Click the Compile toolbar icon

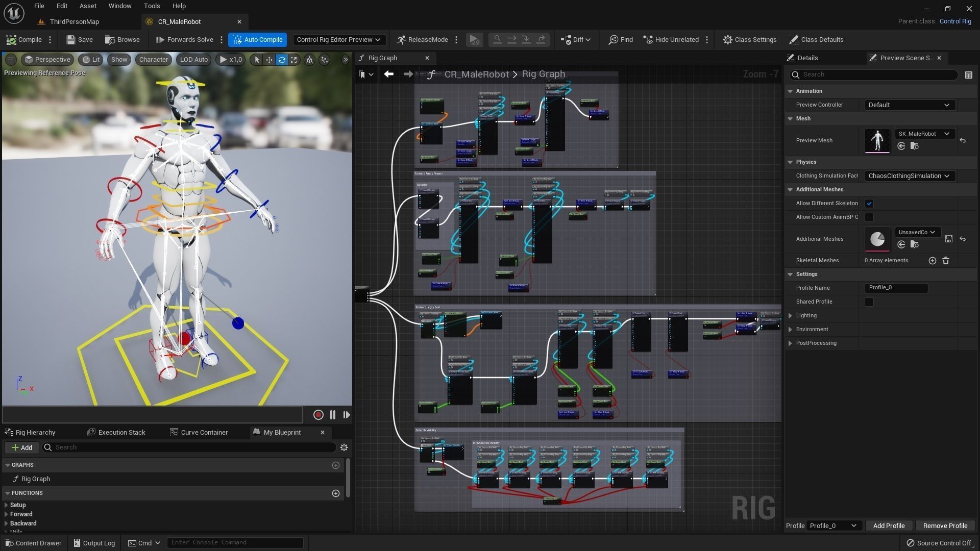coord(23,39)
